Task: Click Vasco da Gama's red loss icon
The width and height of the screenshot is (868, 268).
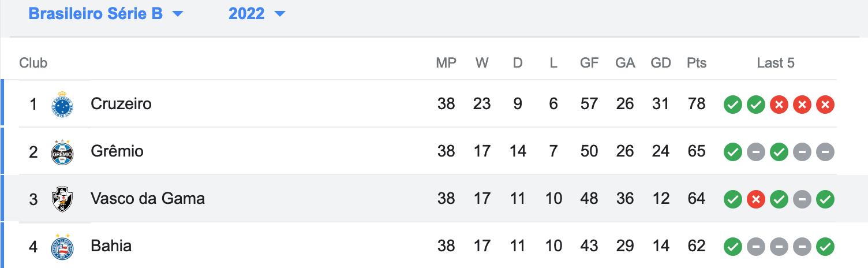Action: [x=756, y=200]
